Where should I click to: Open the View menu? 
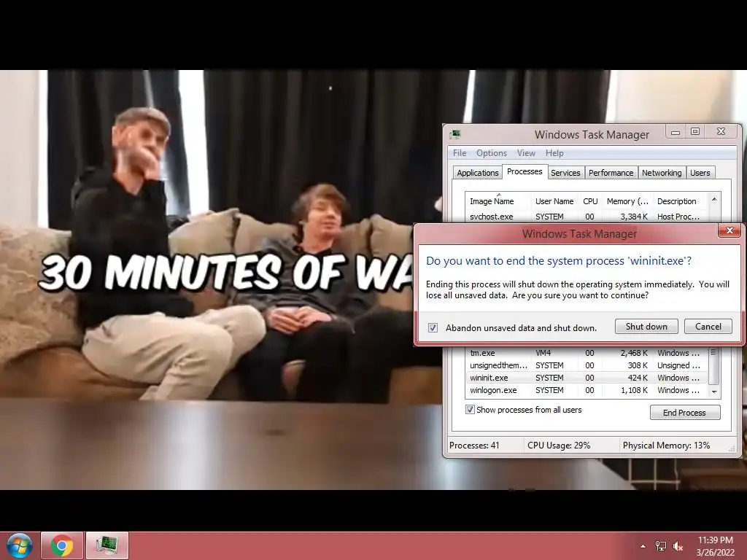coord(526,153)
